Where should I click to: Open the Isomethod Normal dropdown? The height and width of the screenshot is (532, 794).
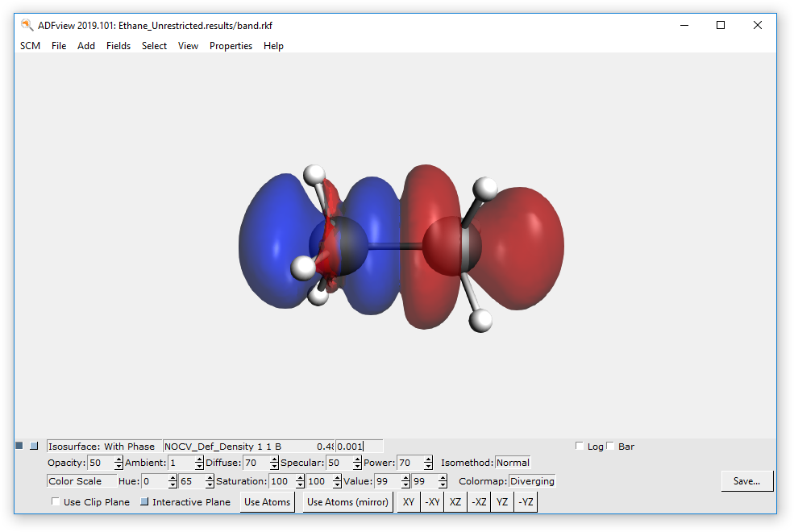tap(513, 462)
